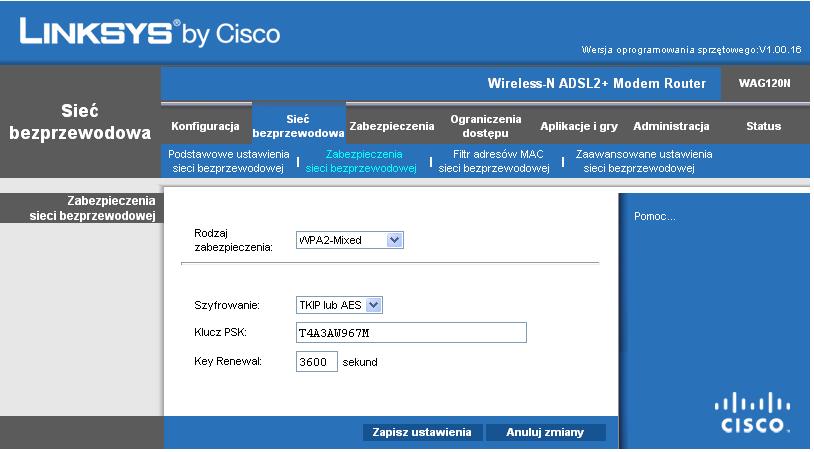This screenshot has width=814, height=452.
Task: Click the Linksys by Cisco logo
Action: 150,33
